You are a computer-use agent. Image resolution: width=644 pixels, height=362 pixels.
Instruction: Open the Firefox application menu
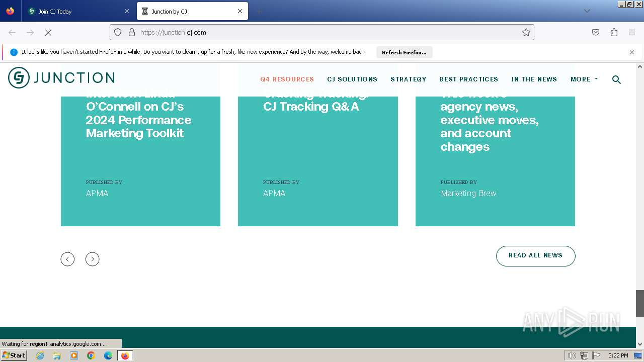(632, 32)
